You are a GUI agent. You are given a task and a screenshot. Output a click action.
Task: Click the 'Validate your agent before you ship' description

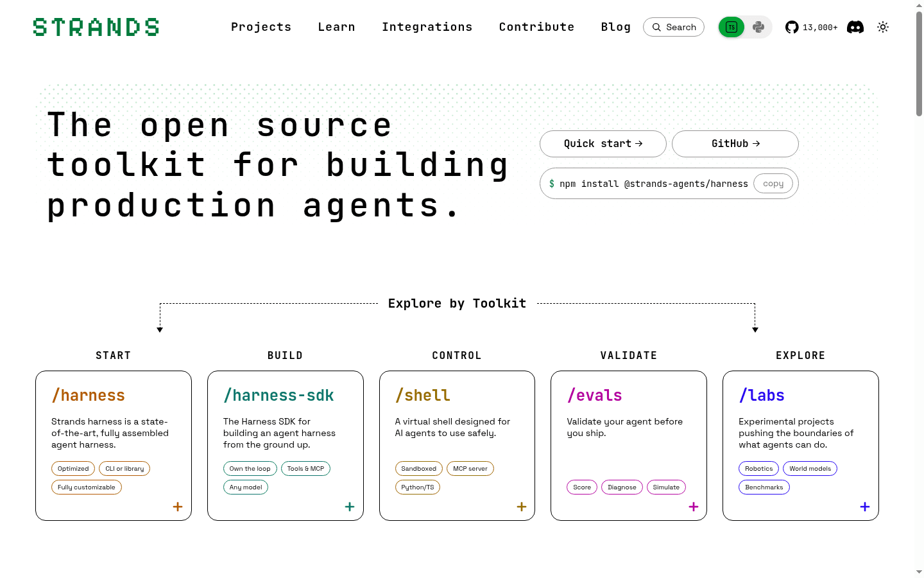[x=625, y=427]
